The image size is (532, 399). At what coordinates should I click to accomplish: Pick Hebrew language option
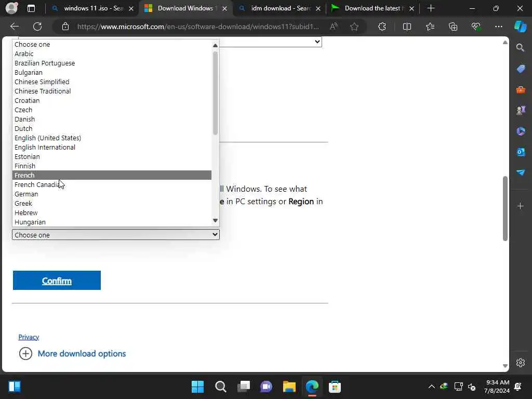(112, 212)
